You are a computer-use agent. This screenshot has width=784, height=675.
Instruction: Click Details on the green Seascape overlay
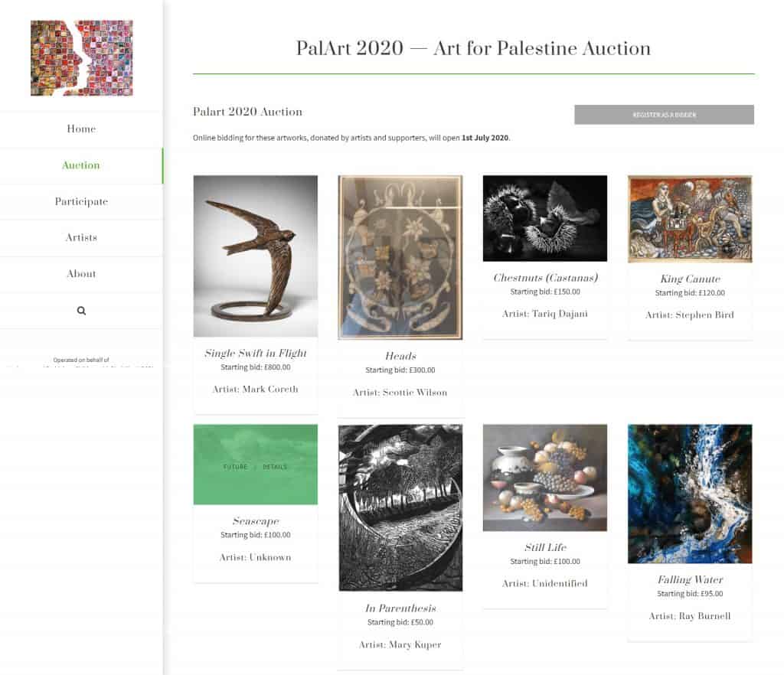pyautogui.click(x=275, y=467)
